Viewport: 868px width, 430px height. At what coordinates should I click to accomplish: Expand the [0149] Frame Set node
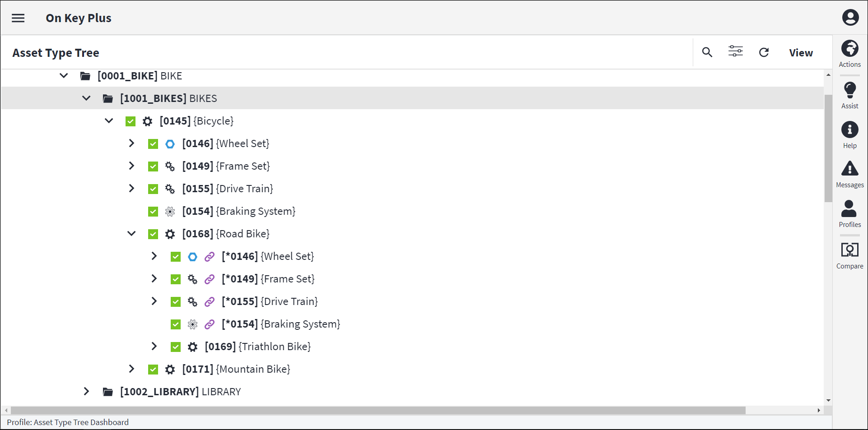131,166
